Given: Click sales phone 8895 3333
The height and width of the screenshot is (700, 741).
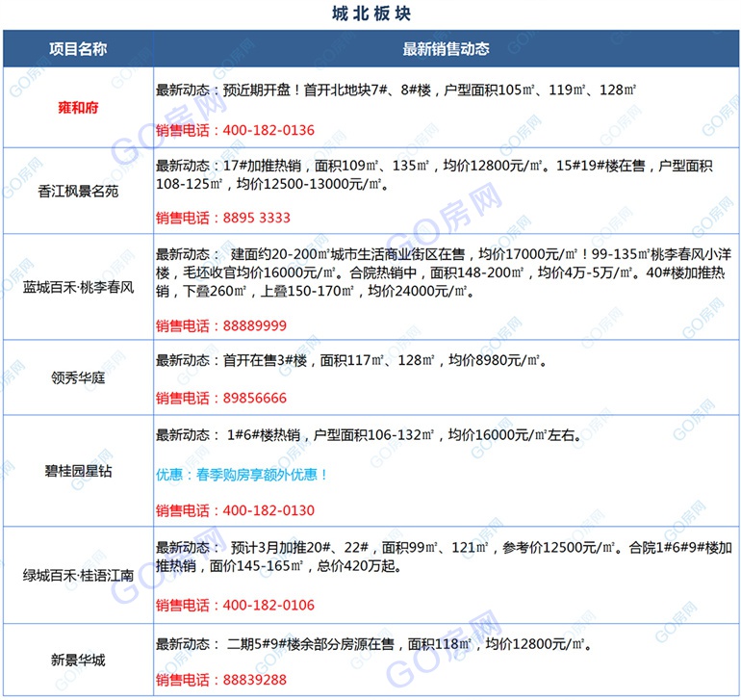Looking at the screenshot, I should (223, 218).
